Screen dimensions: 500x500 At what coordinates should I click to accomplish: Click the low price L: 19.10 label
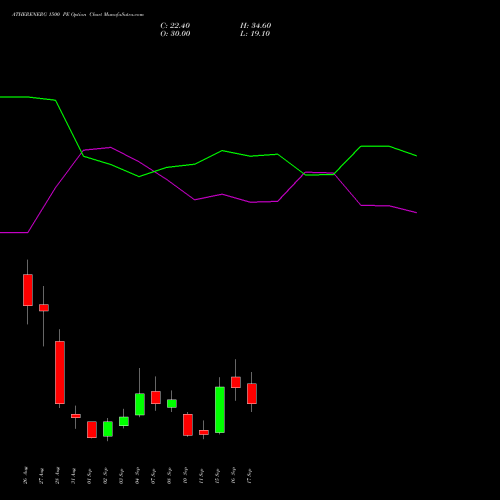[255, 34]
